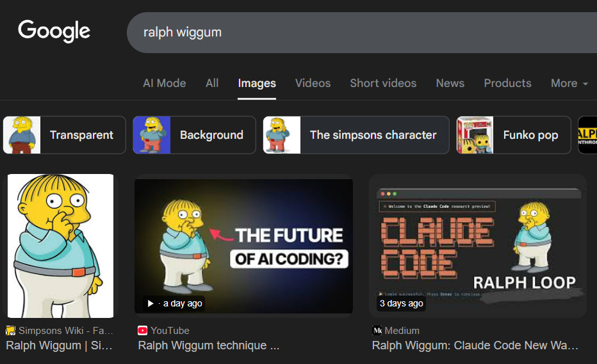
Task: Open the Future of AI Coding video thumbnail
Action: (x=243, y=246)
